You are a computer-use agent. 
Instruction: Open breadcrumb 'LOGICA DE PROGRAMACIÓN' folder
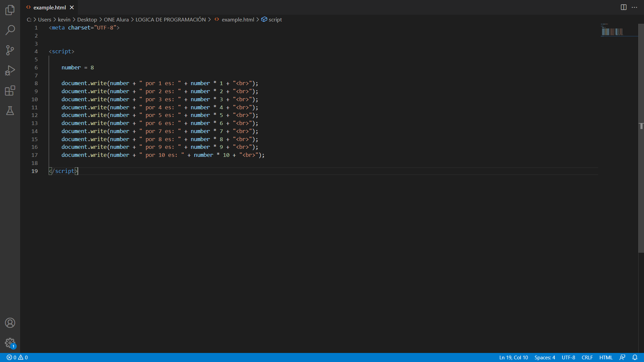pos(171,19)
